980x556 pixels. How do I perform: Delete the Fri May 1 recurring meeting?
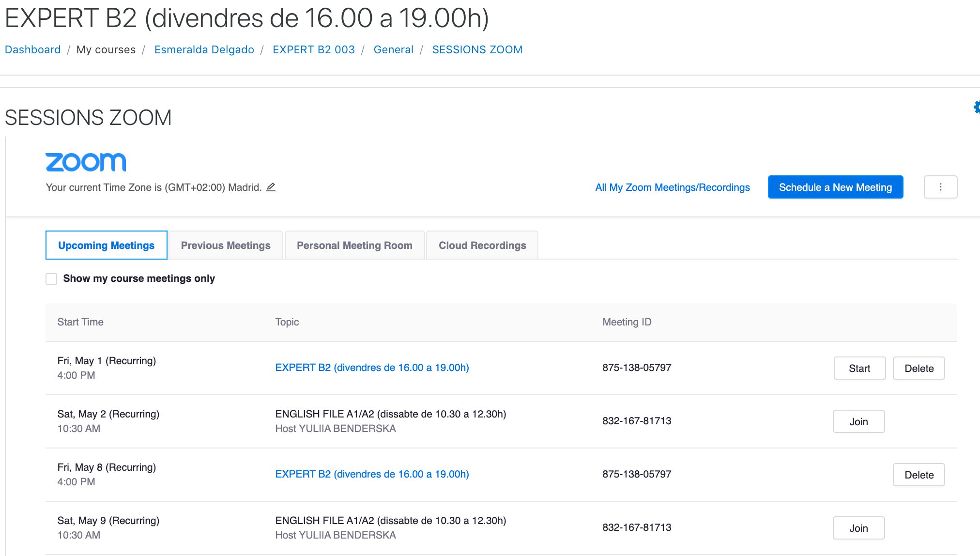point(919,368)
